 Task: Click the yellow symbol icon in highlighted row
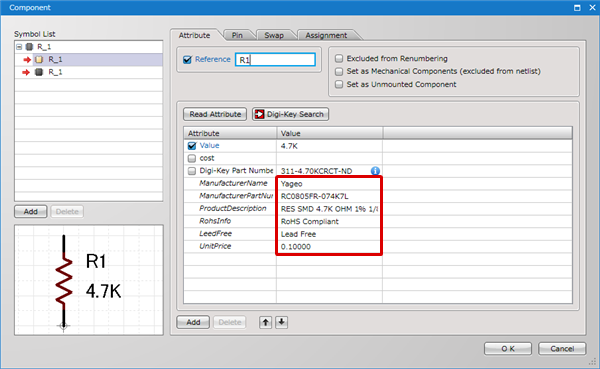(x=39, y=60)
